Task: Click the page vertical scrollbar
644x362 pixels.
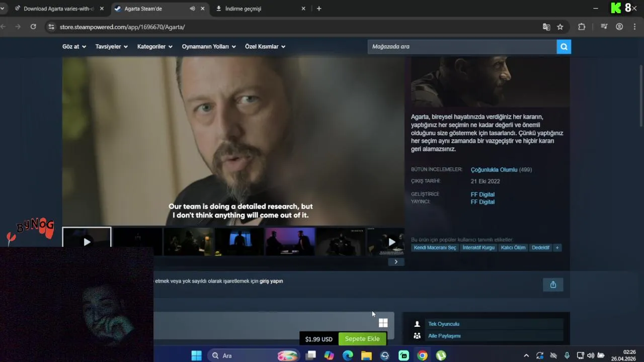Action: (641, 96)
